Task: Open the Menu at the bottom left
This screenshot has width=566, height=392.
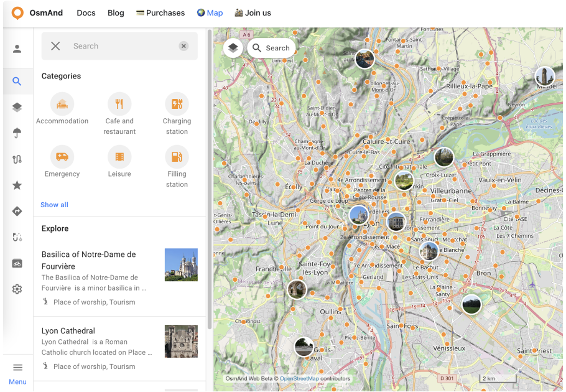Action: pos(17,371)
